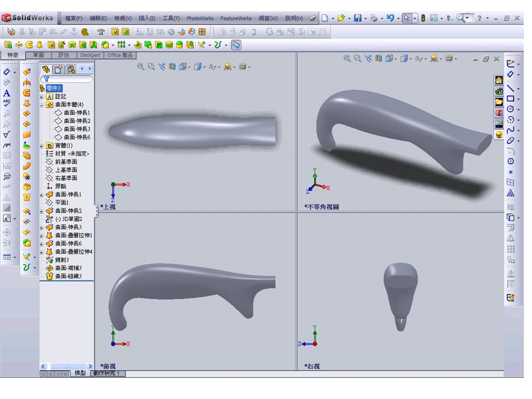Expand the 實體(1) folder

coord(42,146)
